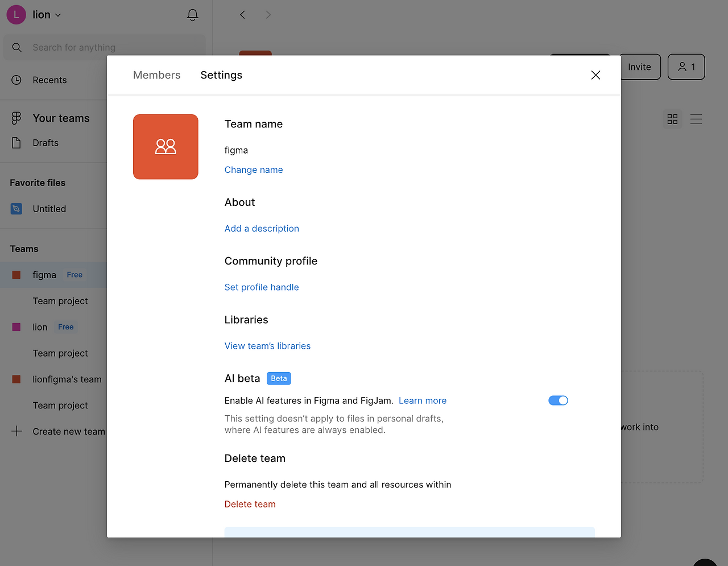
Task: Click the Change name link
Action: coord(254,170)
